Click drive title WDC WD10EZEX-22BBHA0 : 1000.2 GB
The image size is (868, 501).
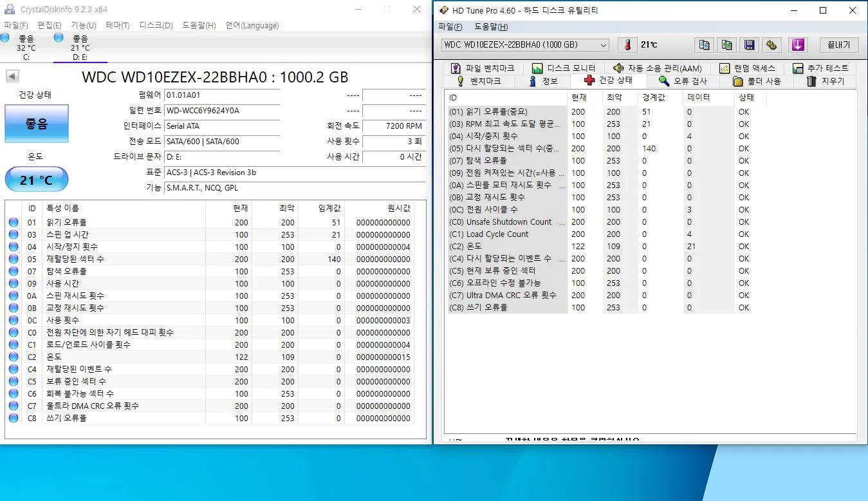216,77
